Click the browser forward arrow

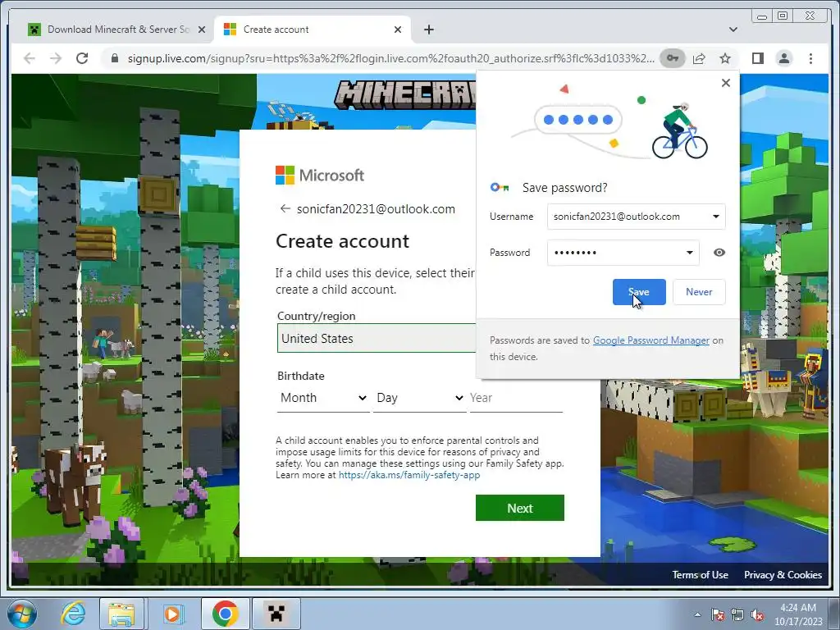tap(56, 58)
